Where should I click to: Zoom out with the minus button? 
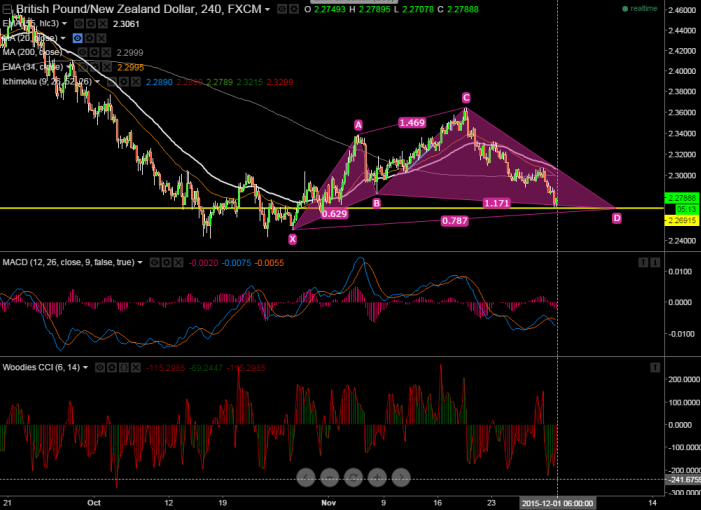pos(329,477)
